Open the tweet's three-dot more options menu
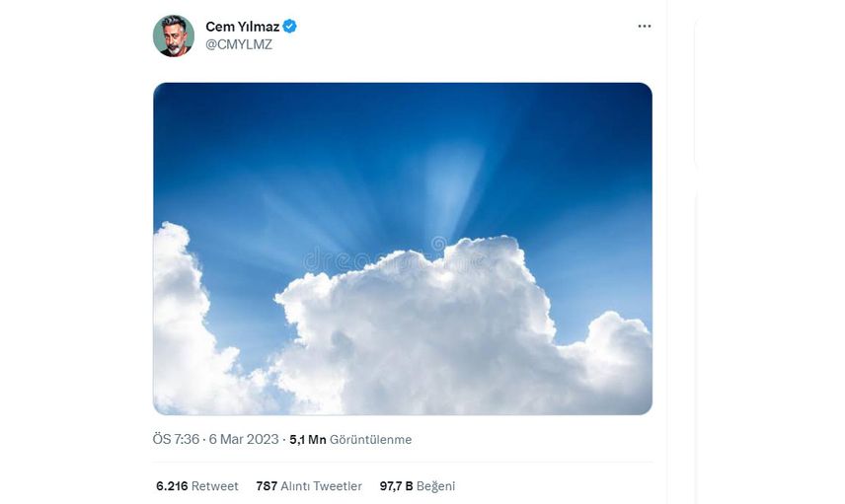845x504 pixels. [644, 27]
